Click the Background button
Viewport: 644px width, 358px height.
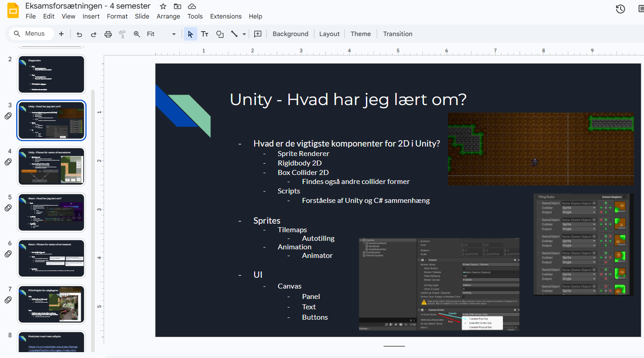click(290, 34)
